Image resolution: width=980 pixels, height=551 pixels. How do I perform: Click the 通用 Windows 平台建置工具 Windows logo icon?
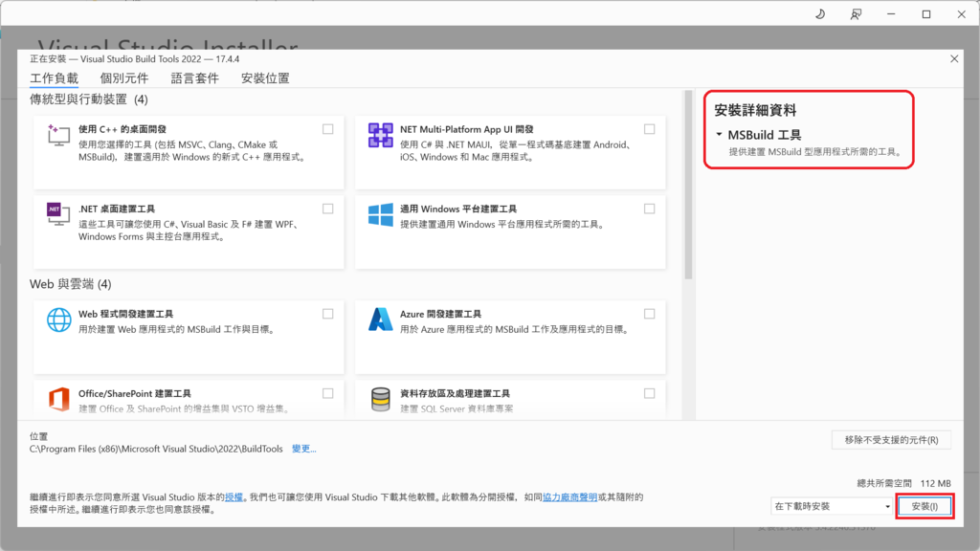coord(380,214)
